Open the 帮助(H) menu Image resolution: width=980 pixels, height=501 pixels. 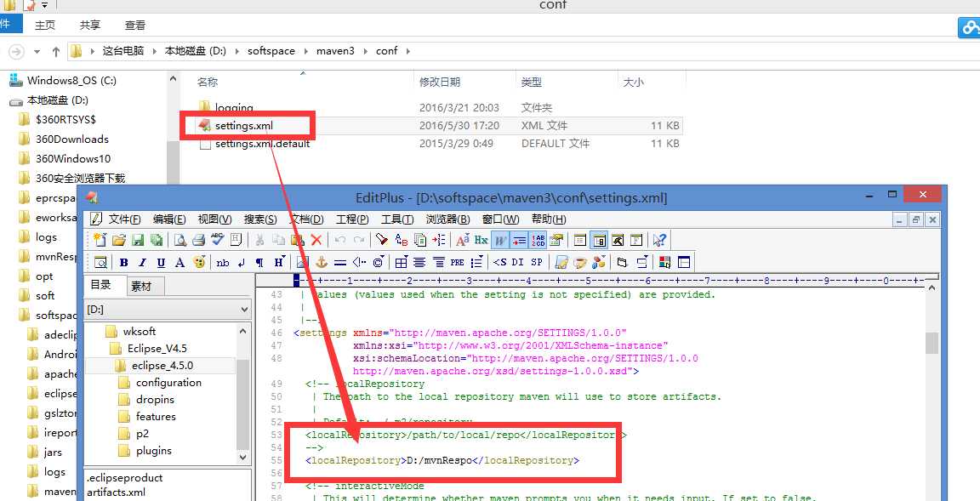click(x=549, y=219)
